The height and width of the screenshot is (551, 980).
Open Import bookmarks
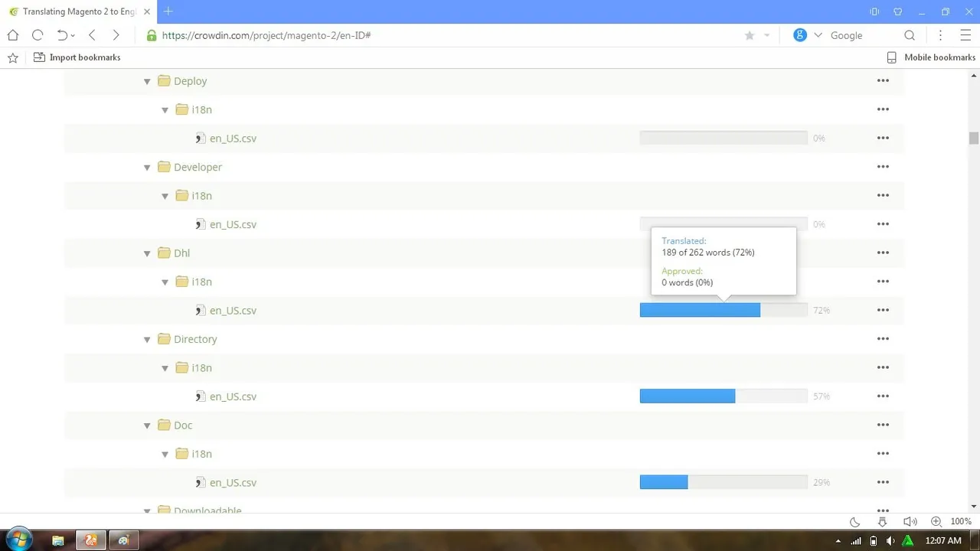[77, 57]
